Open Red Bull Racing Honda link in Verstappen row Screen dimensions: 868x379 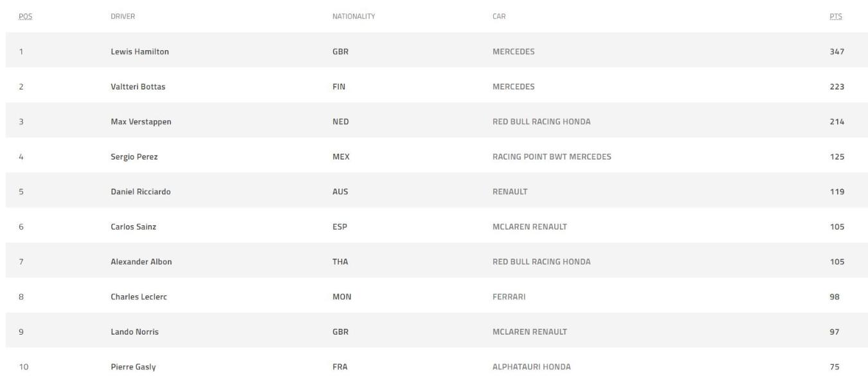click(x=541, y=122)
